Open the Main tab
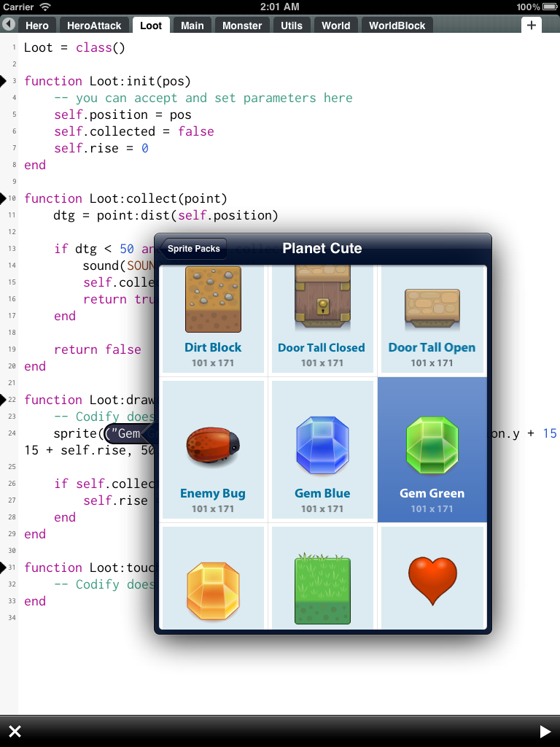560x747 pixels. click(x=192, y=26)
